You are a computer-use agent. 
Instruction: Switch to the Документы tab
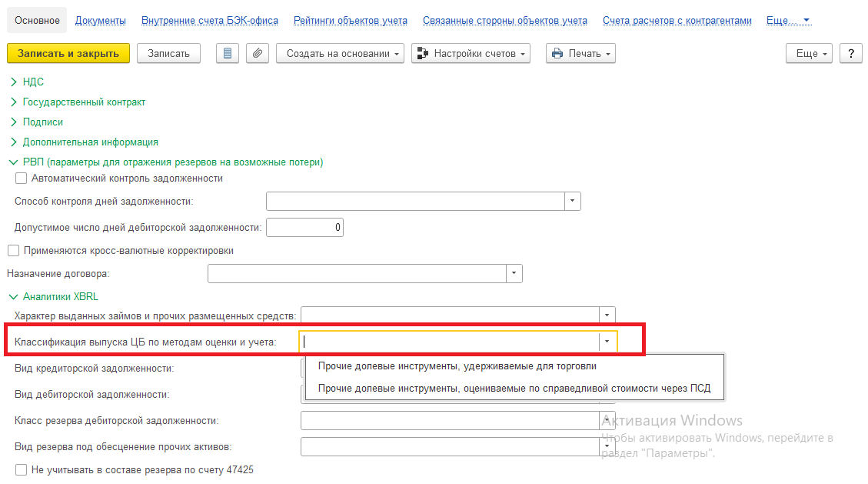(x=101, y=21)
